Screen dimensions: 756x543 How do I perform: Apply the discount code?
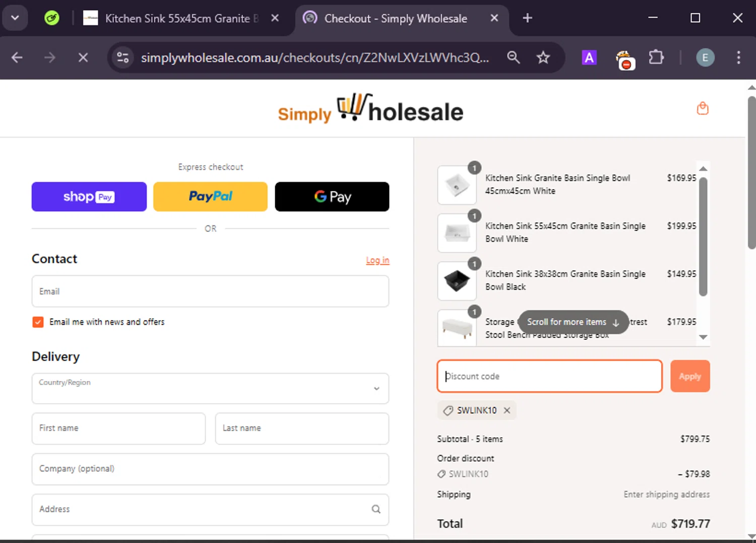click(x=690, y=376)
